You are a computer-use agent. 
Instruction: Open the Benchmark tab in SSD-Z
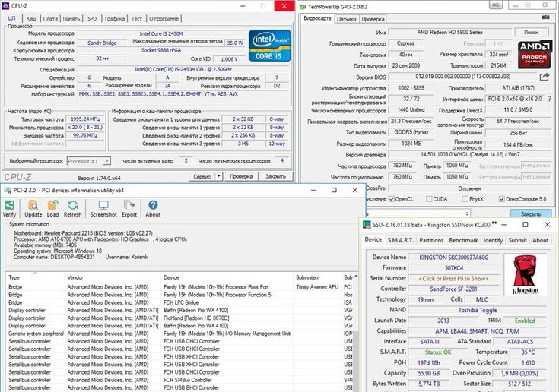463,240
